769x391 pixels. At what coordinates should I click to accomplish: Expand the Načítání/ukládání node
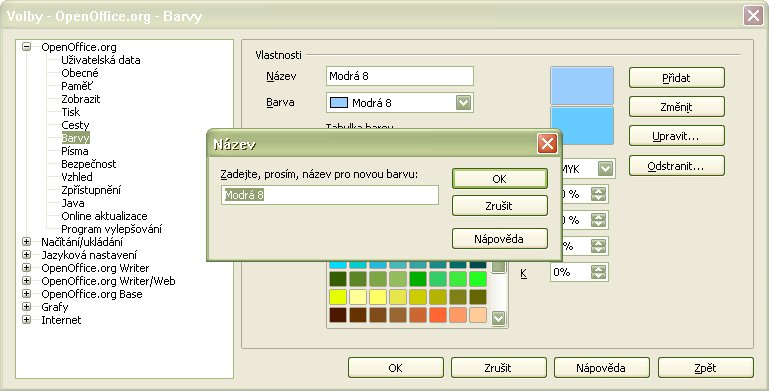coord(26,242)
